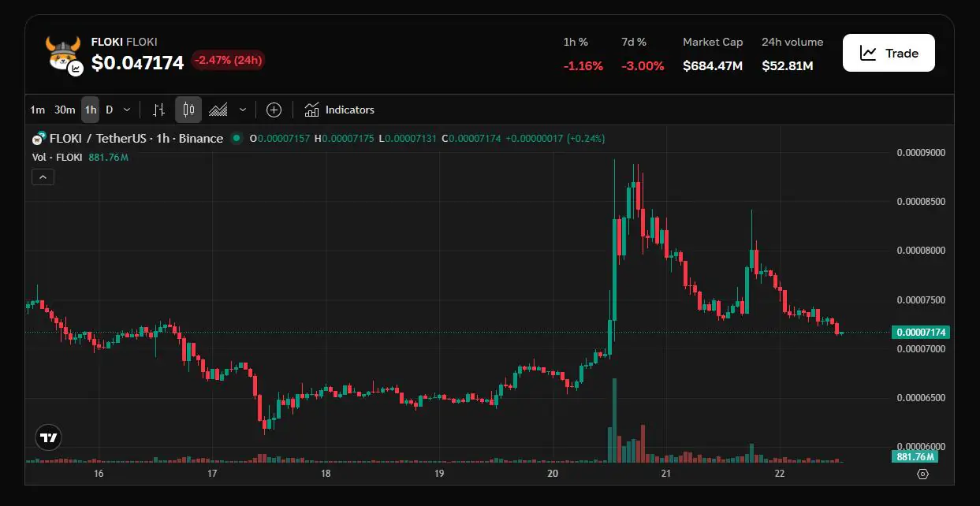
Task: Click the green market status dot
Action: click(237, 139)
